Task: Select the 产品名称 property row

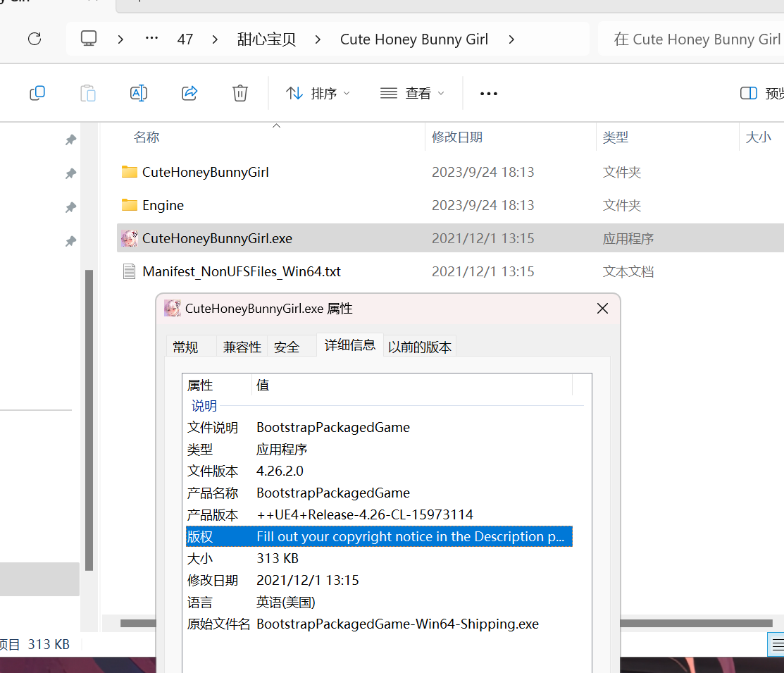Action: (379, 493)
